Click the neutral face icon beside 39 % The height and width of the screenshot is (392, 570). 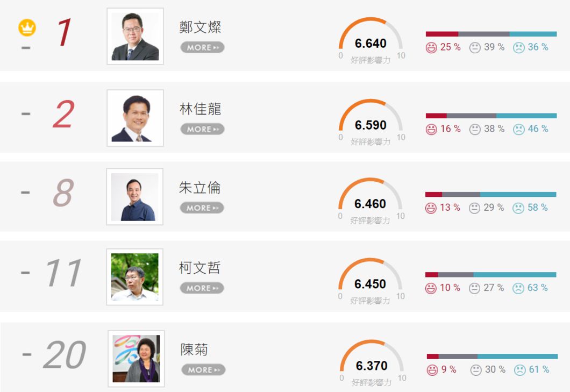[x=475, y=48]
